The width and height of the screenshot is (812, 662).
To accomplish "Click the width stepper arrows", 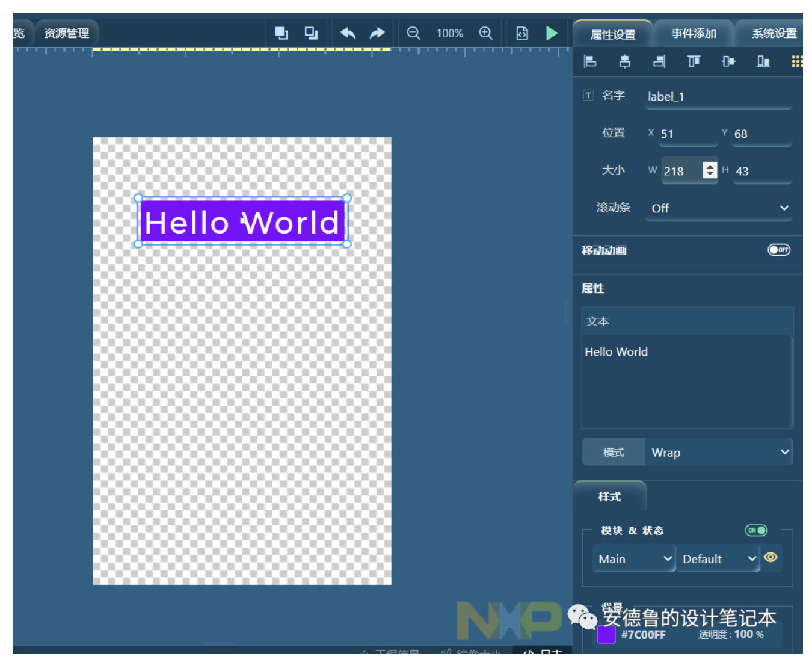I will point(710,170).
